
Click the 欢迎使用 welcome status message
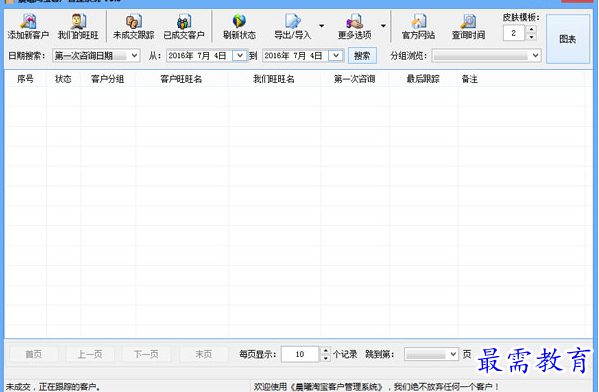coord(376,387)
